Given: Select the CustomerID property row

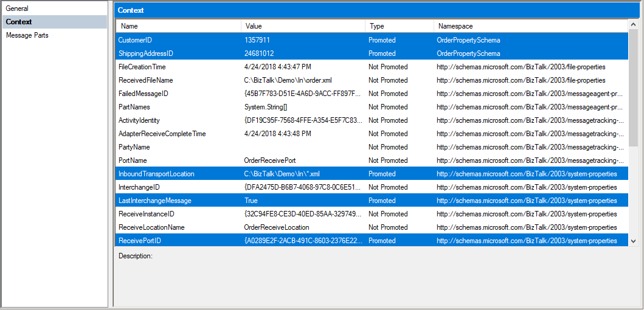Looking at the screenshot, I should (x=372, y=40).
